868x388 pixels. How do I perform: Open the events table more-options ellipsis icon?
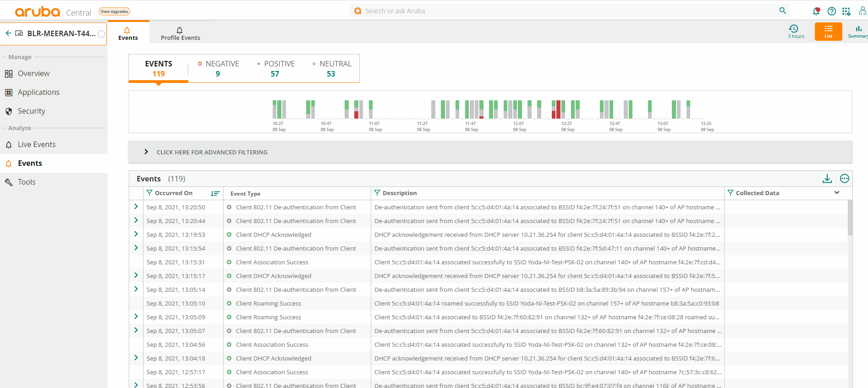845,179
